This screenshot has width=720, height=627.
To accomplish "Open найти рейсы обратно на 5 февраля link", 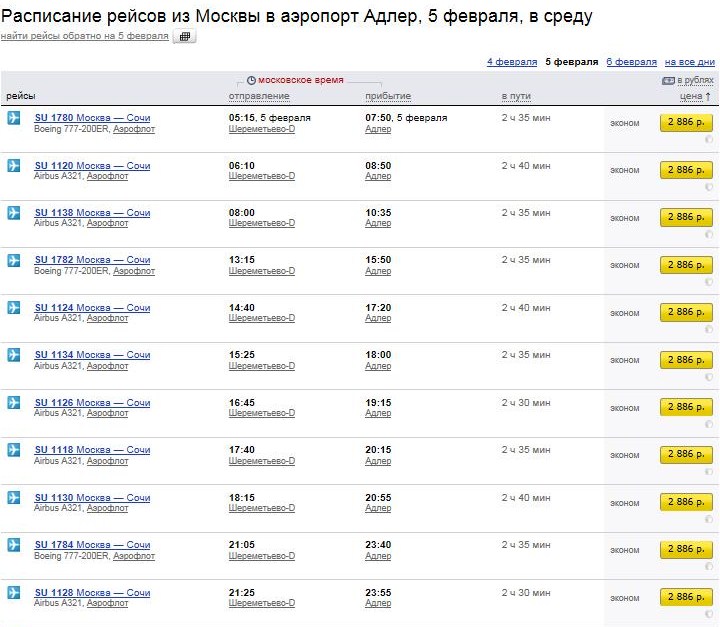I will coord(84,36).
